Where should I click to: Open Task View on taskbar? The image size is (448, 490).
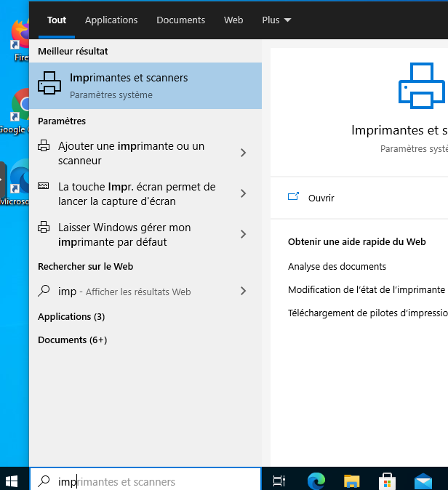(279, 481)
